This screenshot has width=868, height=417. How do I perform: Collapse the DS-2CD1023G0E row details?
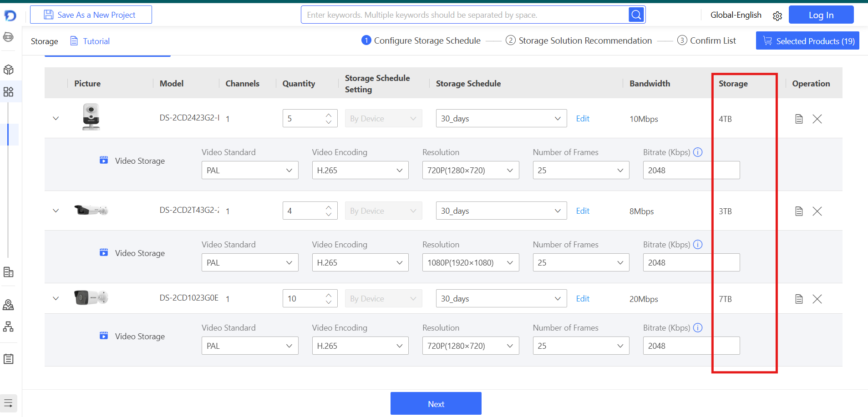tap(56, 299)
